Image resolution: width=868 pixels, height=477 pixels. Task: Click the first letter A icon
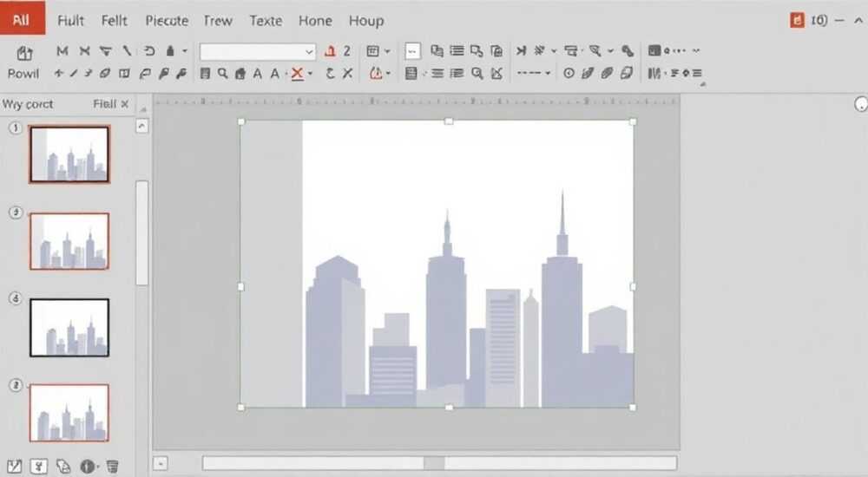258,74
